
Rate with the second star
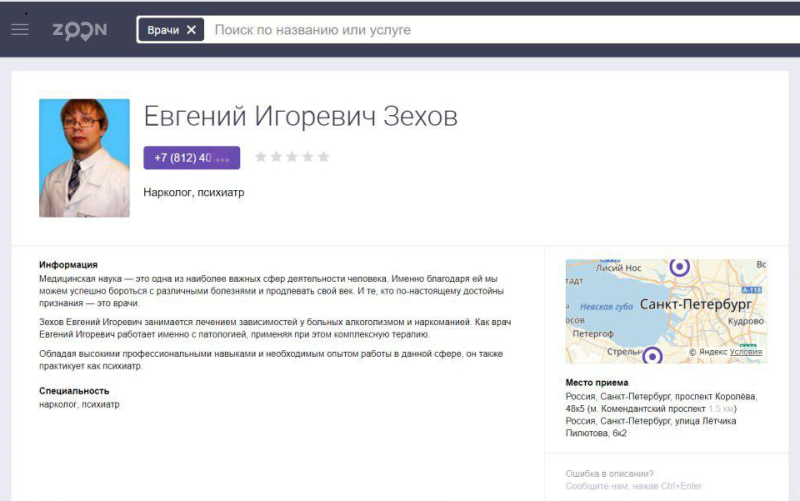click(x=277, y=157)
